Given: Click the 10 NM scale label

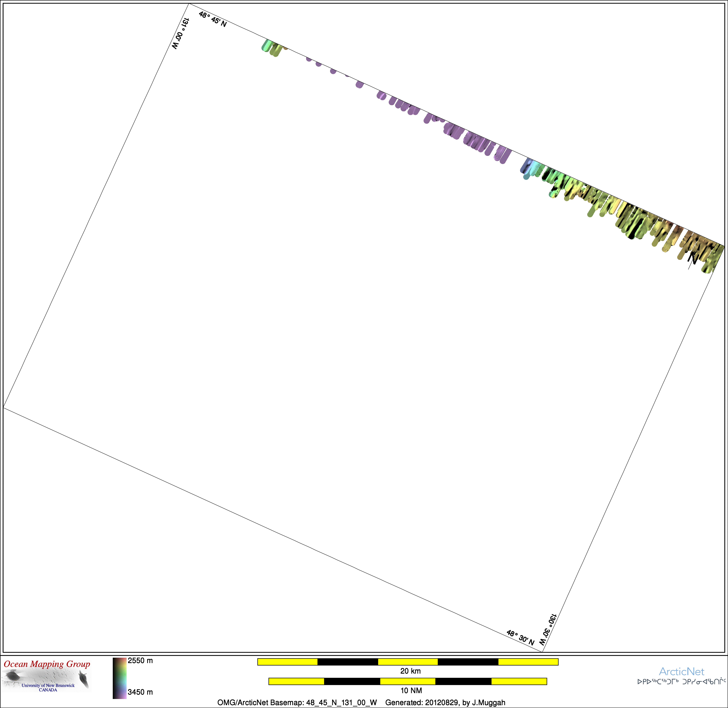Looking at the screenshot, I should click(x=411, y=691).
